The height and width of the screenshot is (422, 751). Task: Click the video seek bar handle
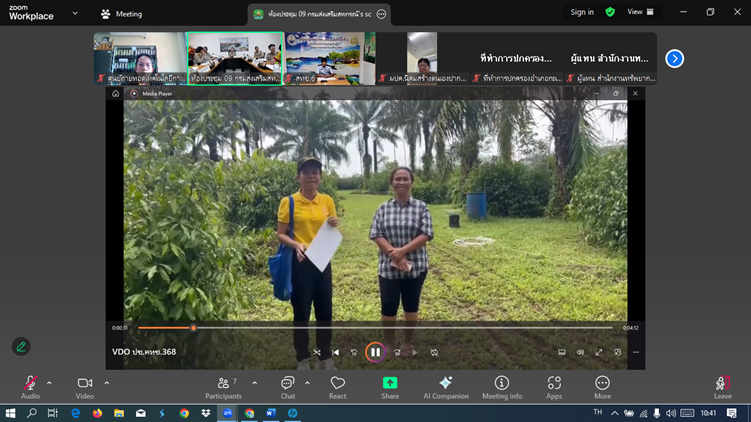point(193,328)
